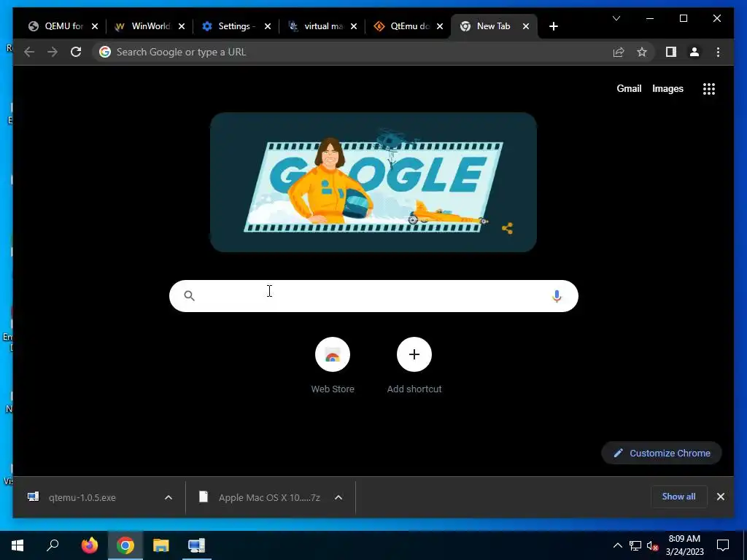Screen dimensions: 747x560
Task: Close the downloads bar
Action: [720, 497]
